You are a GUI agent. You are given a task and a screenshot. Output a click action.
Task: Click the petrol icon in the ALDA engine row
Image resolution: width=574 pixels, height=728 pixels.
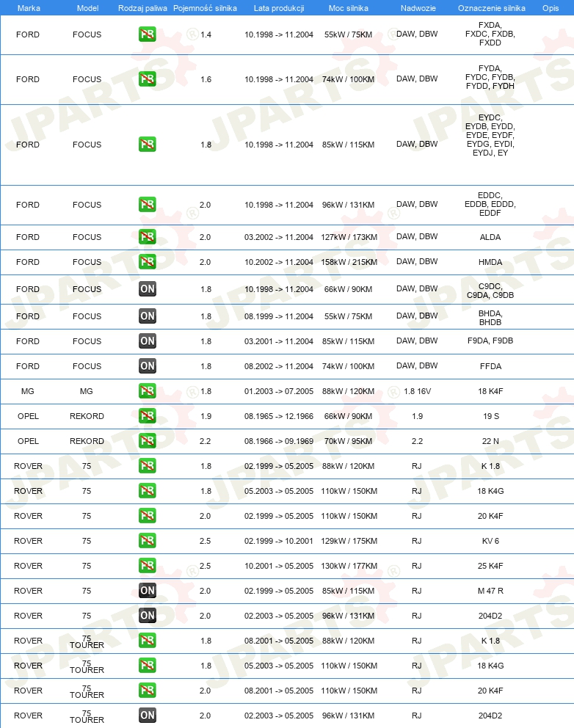pyautogui.click(x=148, y=237)
